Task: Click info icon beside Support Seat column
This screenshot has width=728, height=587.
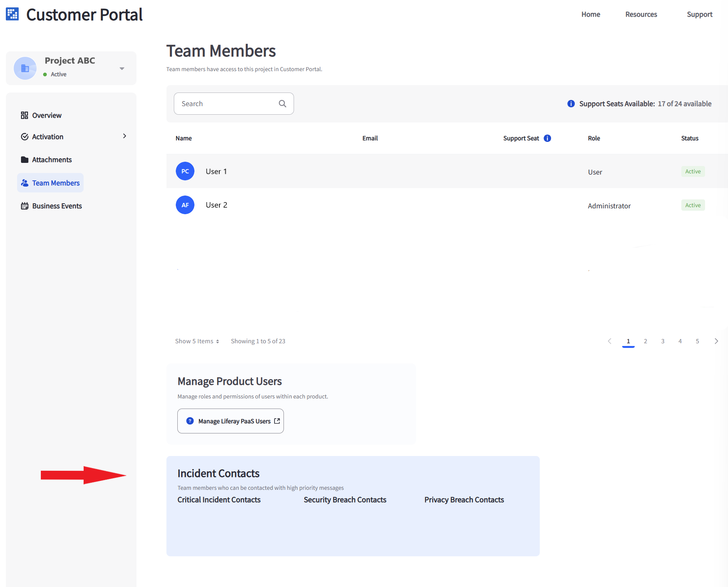Action: click(x=547, y=138)
